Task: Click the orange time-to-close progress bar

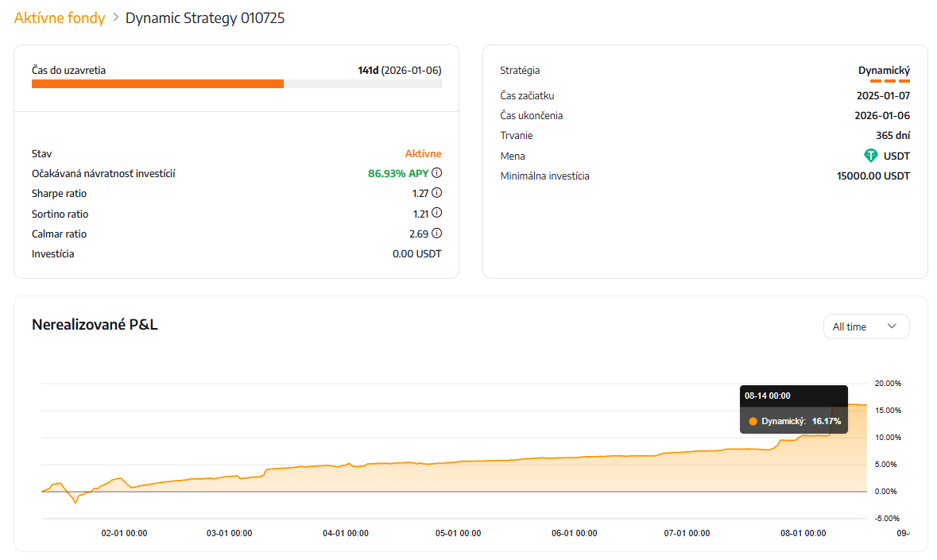Action: pos(157,83)
